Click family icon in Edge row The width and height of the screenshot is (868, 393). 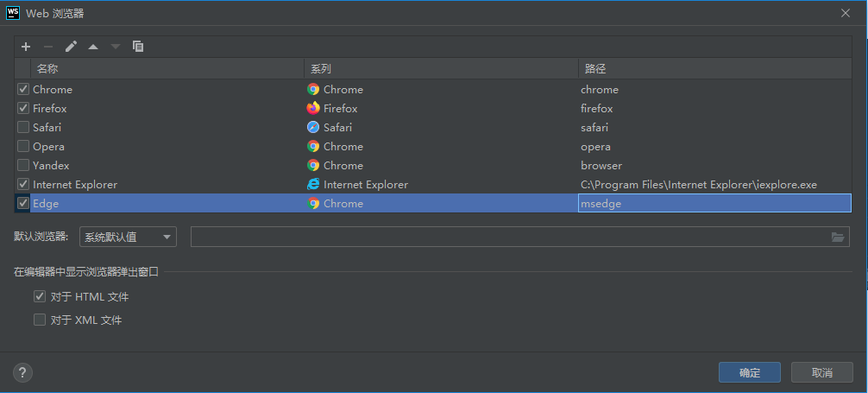(313, 204)
